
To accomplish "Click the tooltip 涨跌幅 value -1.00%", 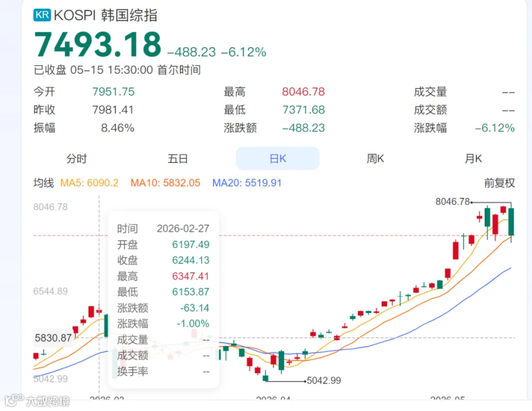I will (193, 324).
